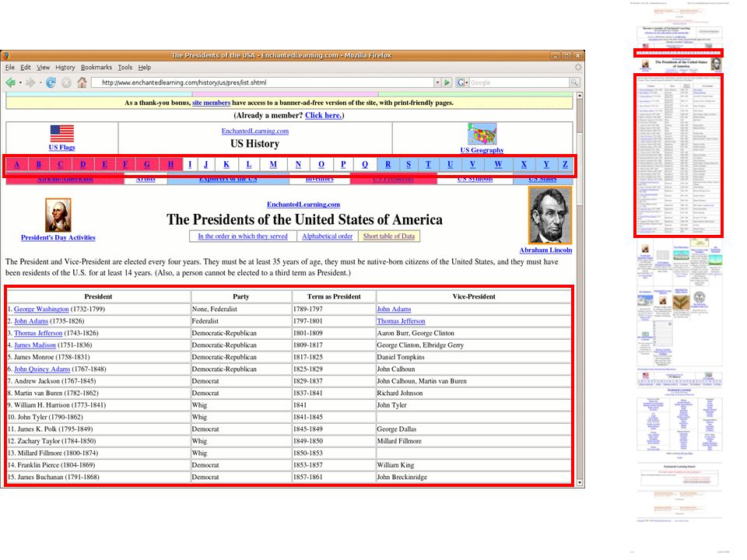Open John Adams link in Vice-President column
This screenshot has width=747, height=560.
[394, 309]
